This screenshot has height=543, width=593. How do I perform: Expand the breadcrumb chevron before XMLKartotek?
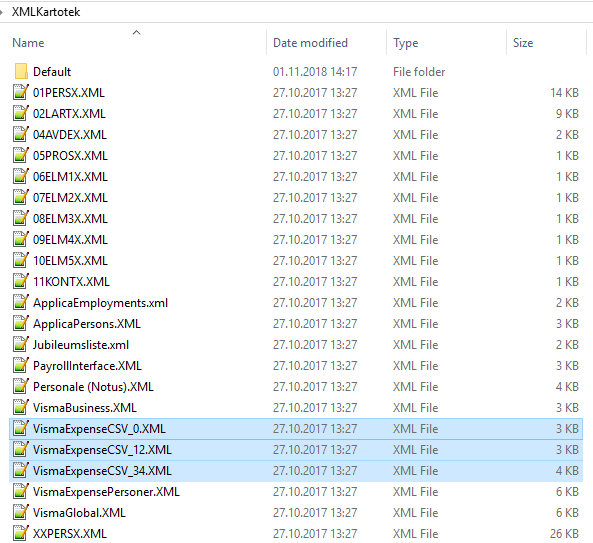pos(2,12)
